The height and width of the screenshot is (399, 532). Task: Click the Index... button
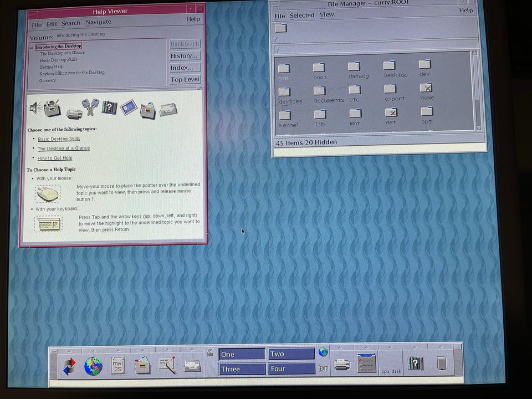(185, 68)
